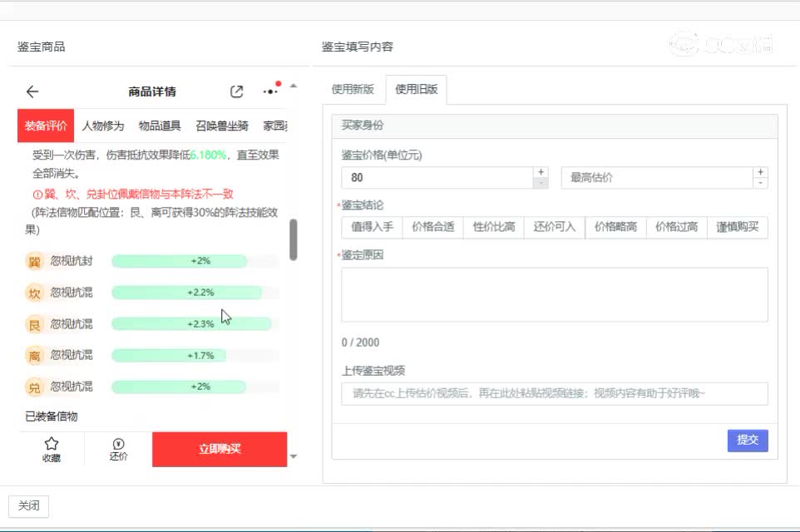
Task: Open the 人物修为 tab
Action: [103, 126]
